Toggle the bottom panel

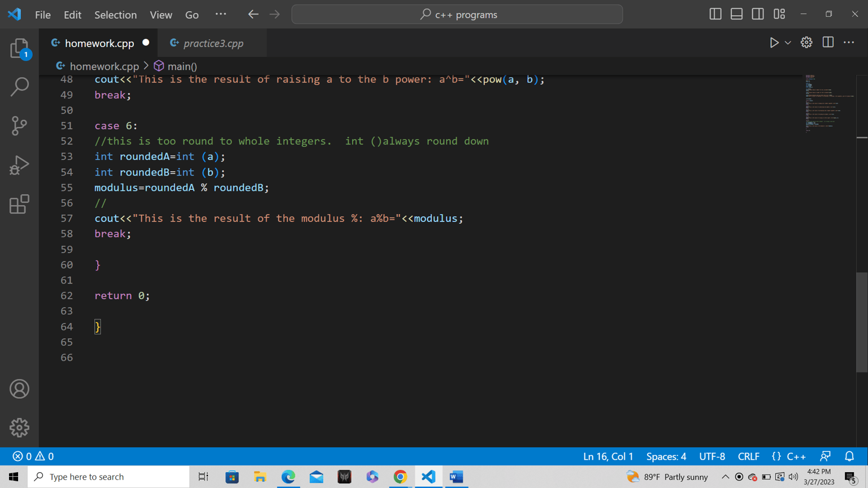736,14
